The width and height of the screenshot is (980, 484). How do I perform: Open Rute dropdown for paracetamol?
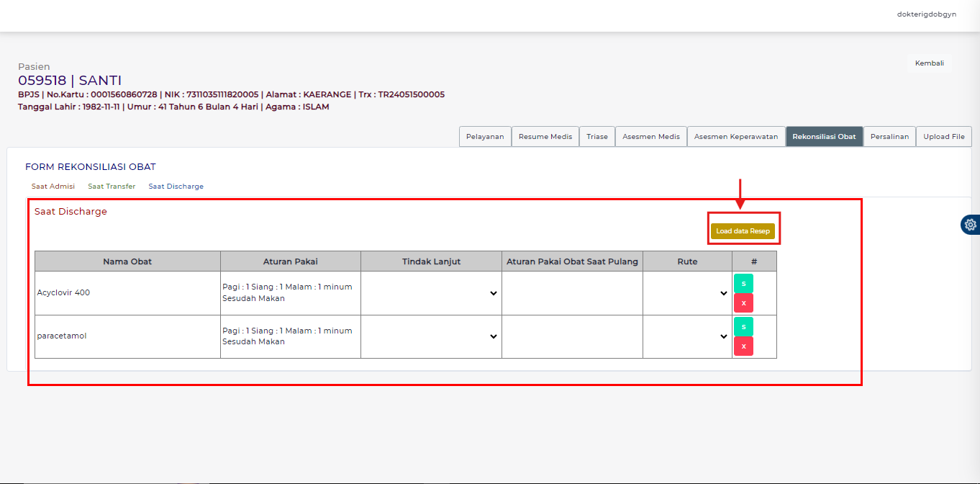687,336
